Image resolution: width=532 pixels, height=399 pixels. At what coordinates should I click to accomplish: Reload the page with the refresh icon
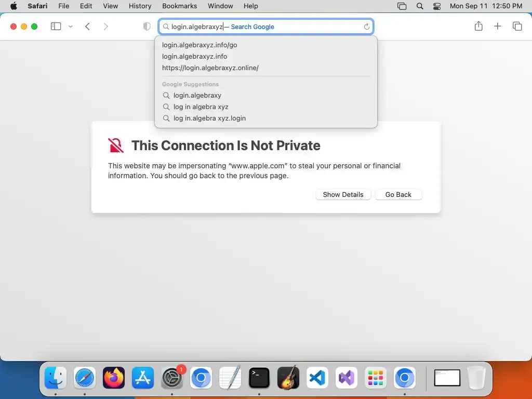pyautogui.click(x=366, y=26)
